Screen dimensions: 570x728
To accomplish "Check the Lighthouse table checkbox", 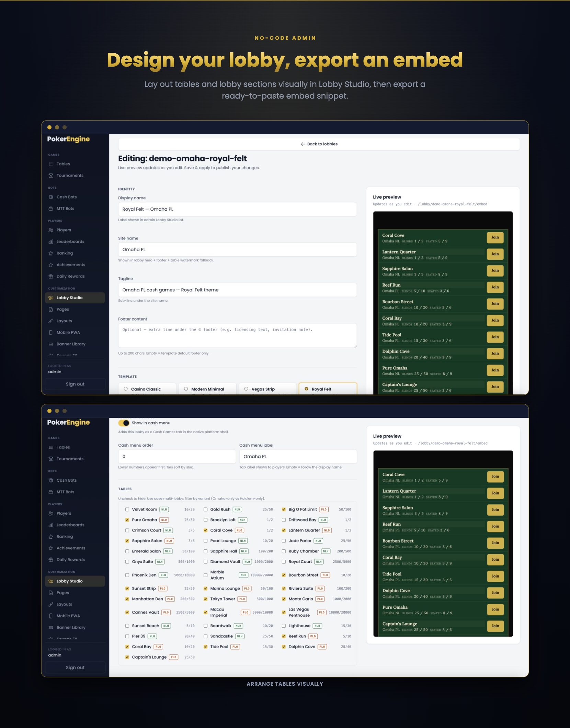I will click(x=284, y=626).
